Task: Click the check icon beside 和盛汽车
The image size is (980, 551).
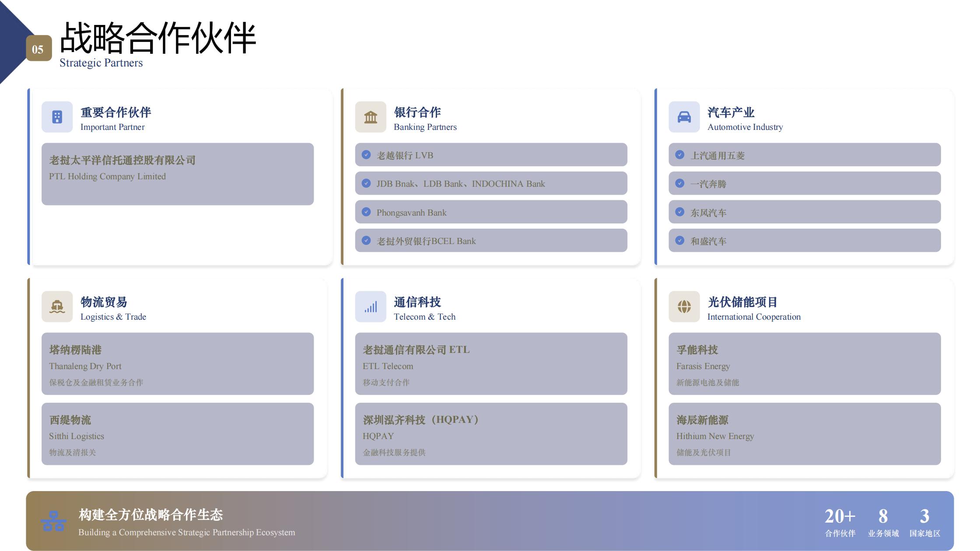Action: tap(680, 241)
